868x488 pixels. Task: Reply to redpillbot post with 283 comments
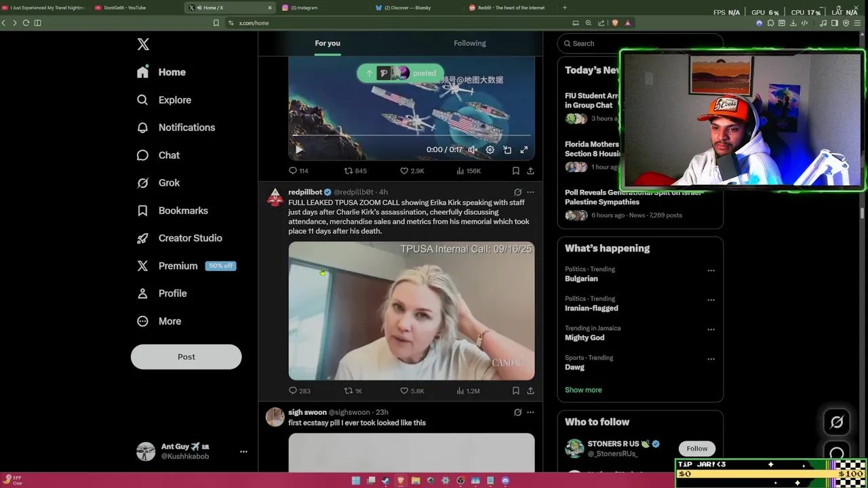tap(299, 391)
